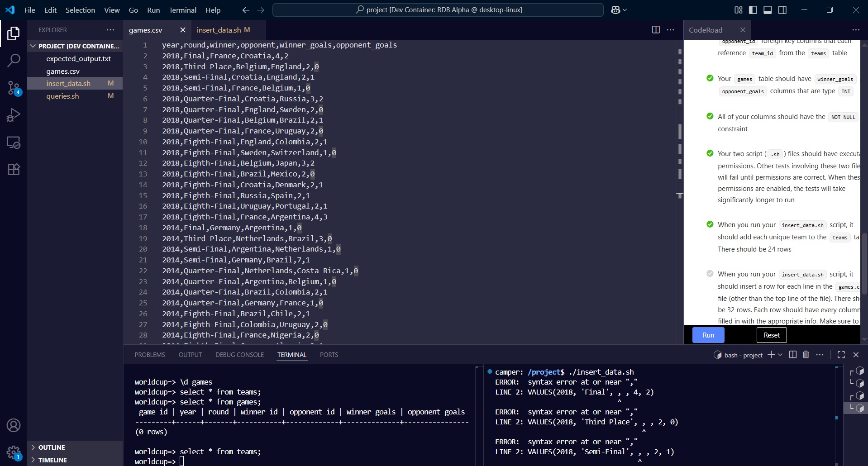
Task: Open the Accounts icon
Action: point(14,425)
